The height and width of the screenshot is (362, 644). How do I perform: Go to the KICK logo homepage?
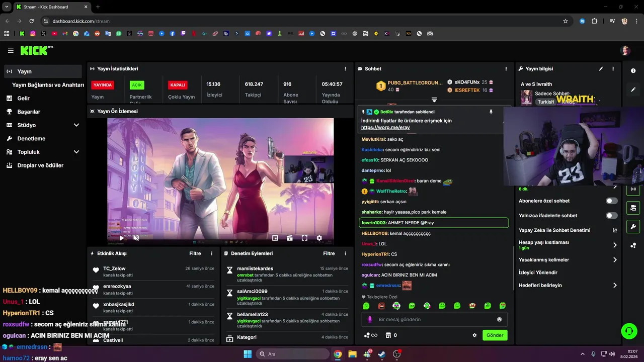point(36,50)
